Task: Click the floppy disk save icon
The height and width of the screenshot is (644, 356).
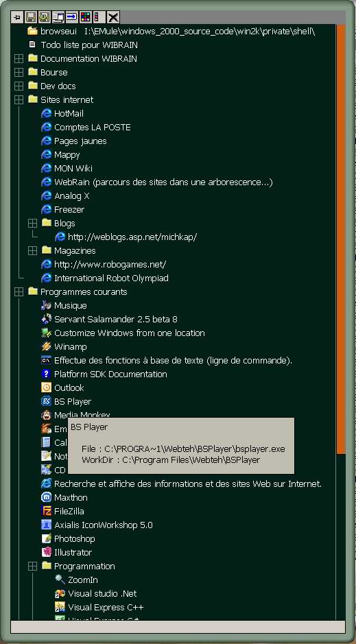Action: tap(30, 17)
